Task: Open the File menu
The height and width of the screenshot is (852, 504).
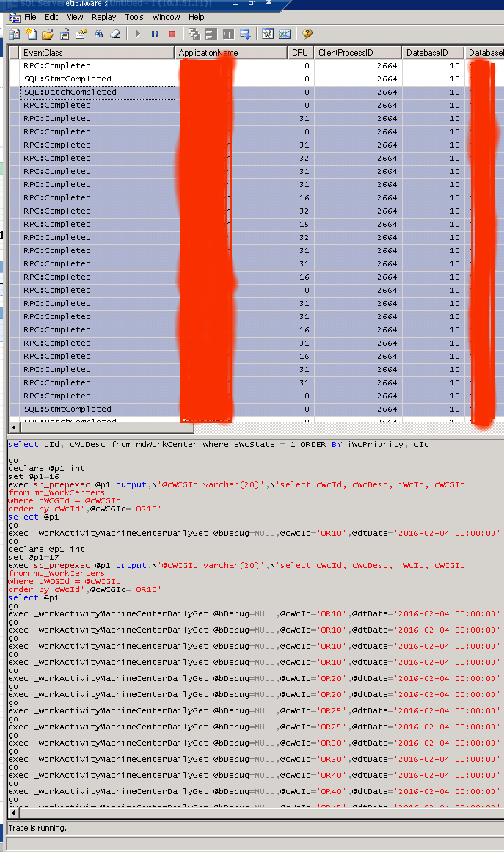Action: 30,18
